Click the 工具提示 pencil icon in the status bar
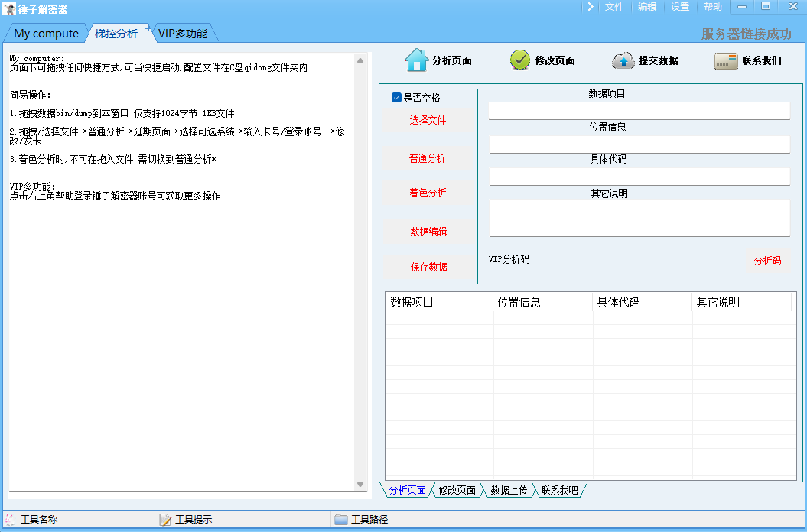807x532 pixels. [x=165, y=519]
